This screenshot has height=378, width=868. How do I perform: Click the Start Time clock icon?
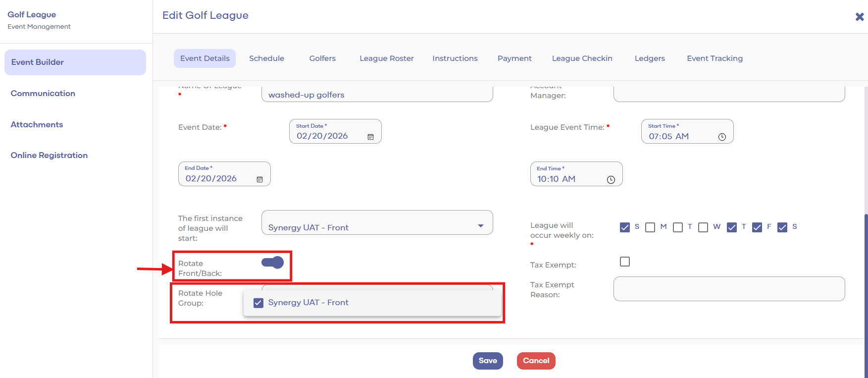pyautogui.click(x=722, y=137)
